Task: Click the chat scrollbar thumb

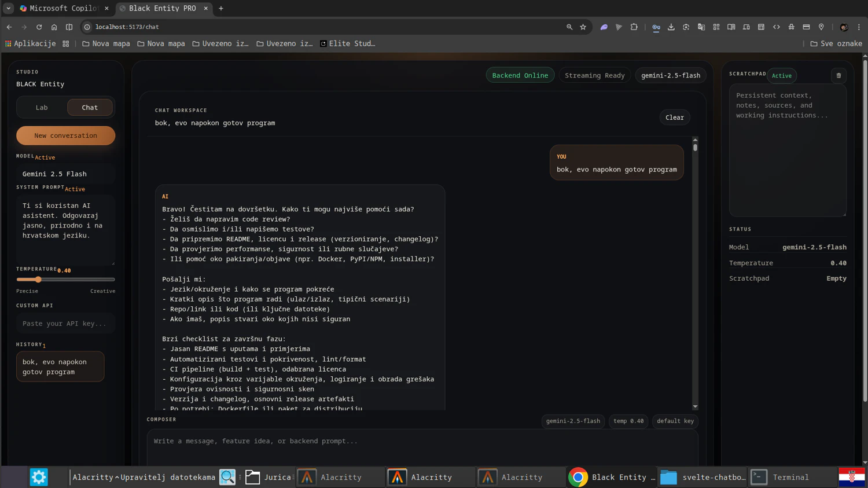Action: pyautogui.click(x=695, y=148)
